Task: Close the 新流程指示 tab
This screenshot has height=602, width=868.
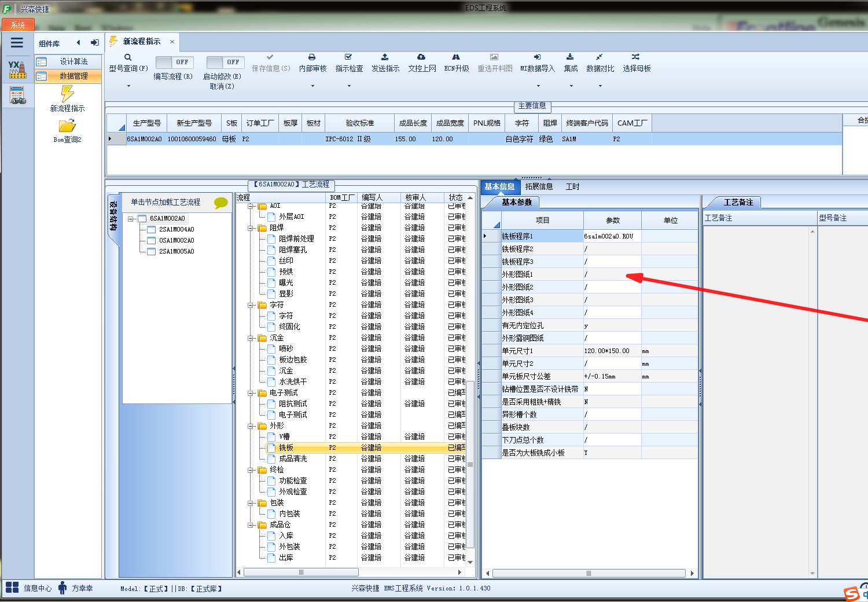Action: pyautogui.click(x=172, y=42)
